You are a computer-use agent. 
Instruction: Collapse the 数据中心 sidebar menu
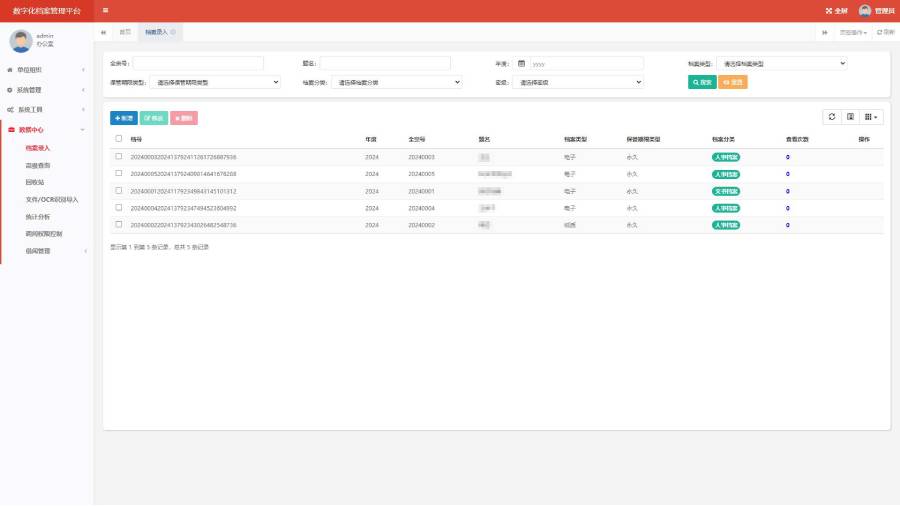click(x=46, y=130)
